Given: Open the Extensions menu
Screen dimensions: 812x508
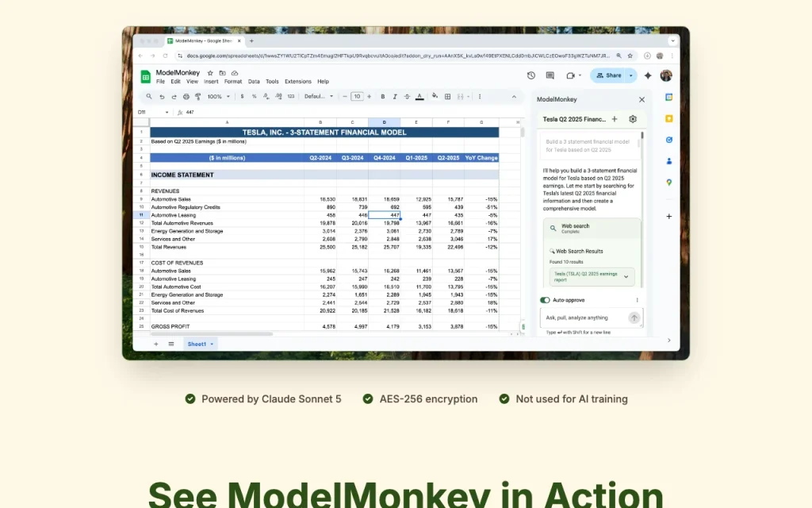Looking at the screenshot, I should coord(298,82).
